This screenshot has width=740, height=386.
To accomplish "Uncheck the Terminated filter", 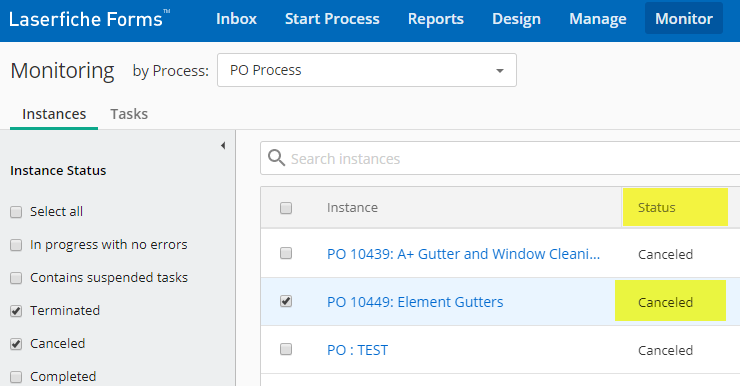I will [x=16, y=311].
